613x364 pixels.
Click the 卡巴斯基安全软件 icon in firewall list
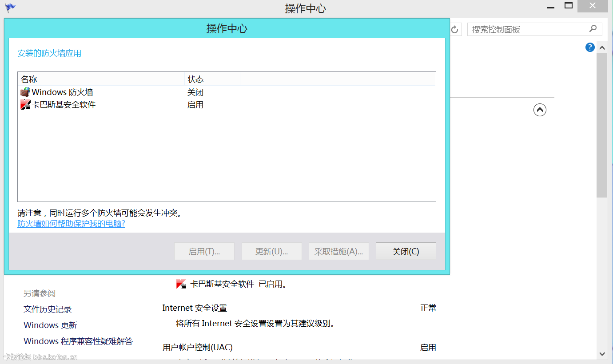(25, 105)
